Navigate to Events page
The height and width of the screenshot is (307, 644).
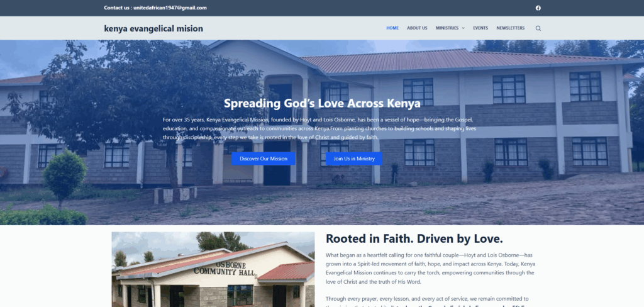(480, 28)
